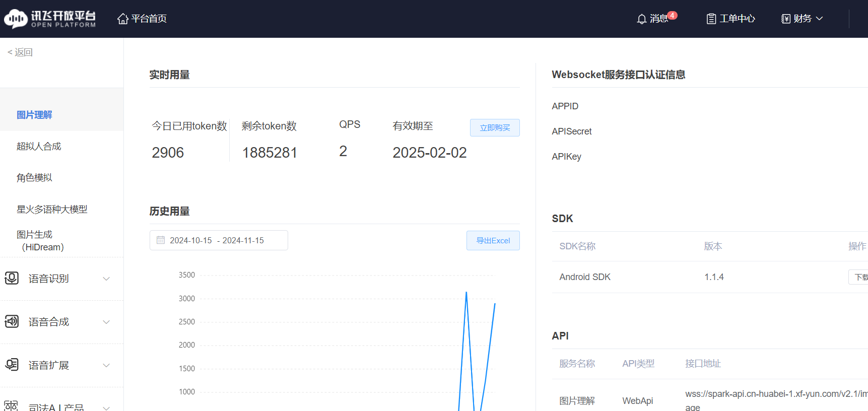Click the 接口地址 column header
Image resolution: width=868 pixels, height=411 pixels.
click(703, 364)
